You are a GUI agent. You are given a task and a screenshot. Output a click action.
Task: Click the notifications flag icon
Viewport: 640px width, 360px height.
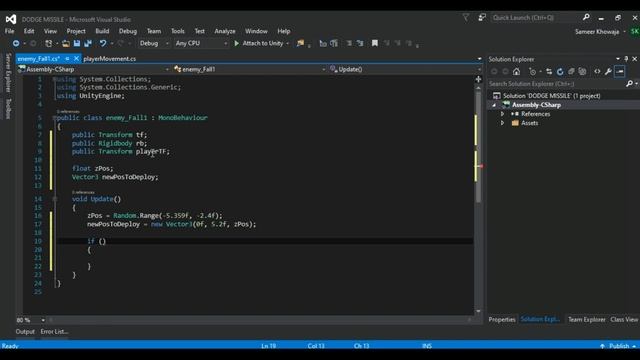tap(466, 18)
